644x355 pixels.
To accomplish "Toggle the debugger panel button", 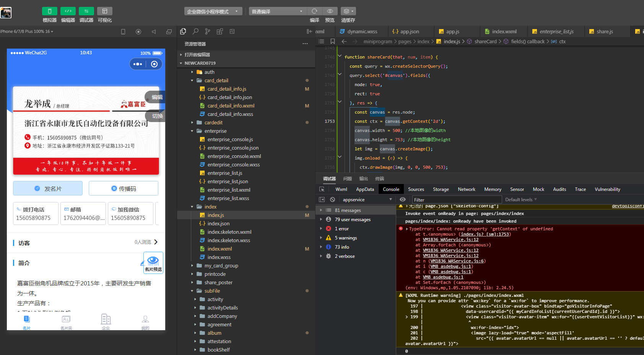I will pyautogui.click(x=86, y=11).
